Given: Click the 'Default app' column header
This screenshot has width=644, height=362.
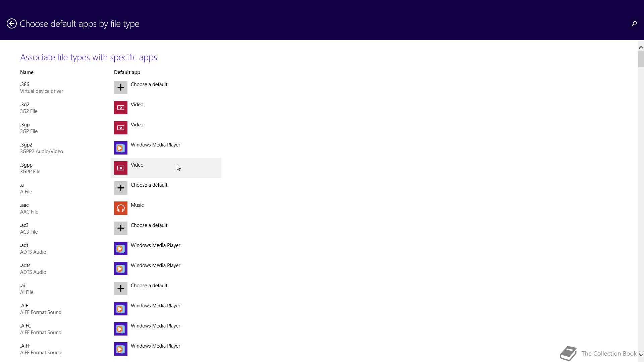Looking at the screenshot, I should [127, 72].
